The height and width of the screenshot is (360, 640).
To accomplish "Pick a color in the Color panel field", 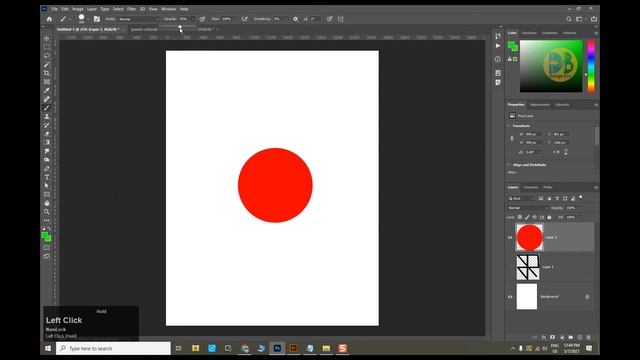I will point(551,66).
